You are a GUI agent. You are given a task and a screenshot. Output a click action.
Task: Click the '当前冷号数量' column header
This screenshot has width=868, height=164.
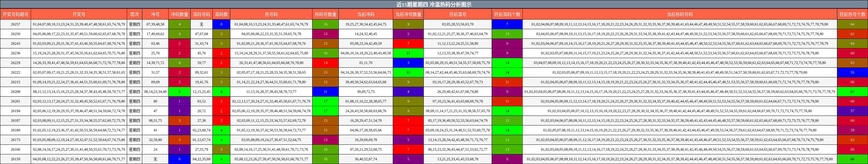point(408,15)
